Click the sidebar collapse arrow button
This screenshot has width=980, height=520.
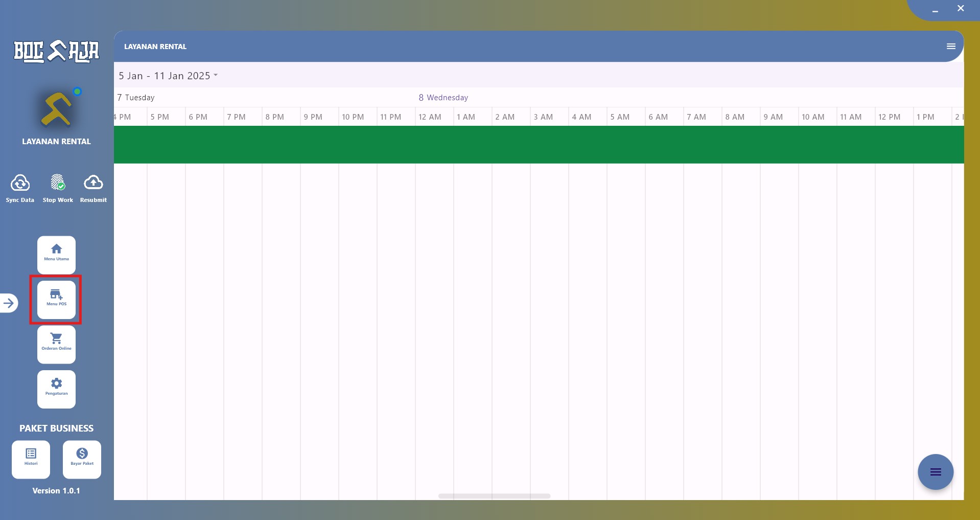(9, 303)
